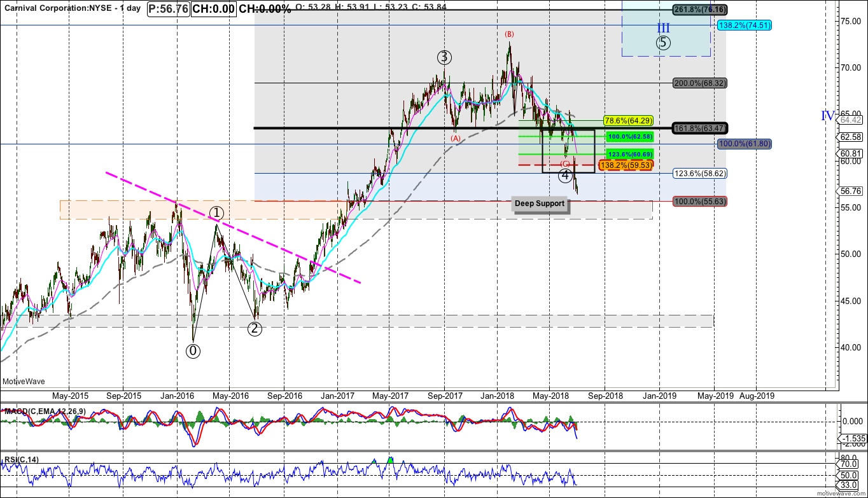
Task: Select the orange 138.2%(59.53) label
Action: 627,165
